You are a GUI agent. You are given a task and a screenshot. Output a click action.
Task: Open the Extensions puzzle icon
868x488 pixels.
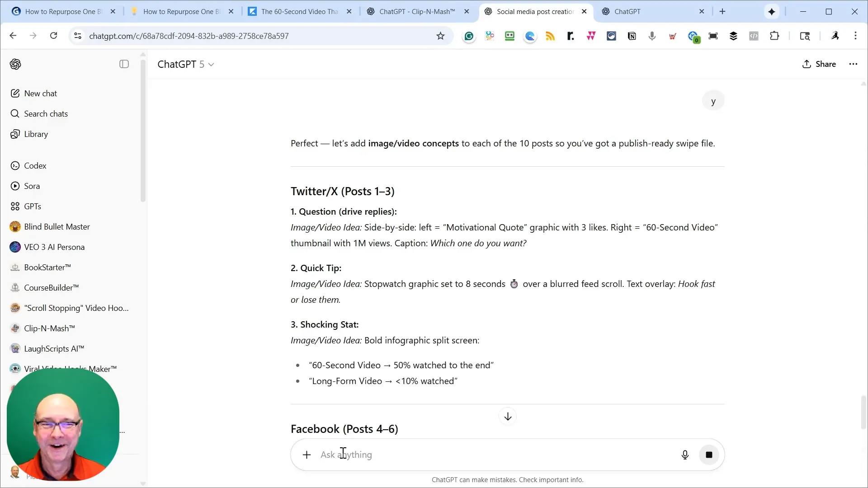[x=774, y=36]
